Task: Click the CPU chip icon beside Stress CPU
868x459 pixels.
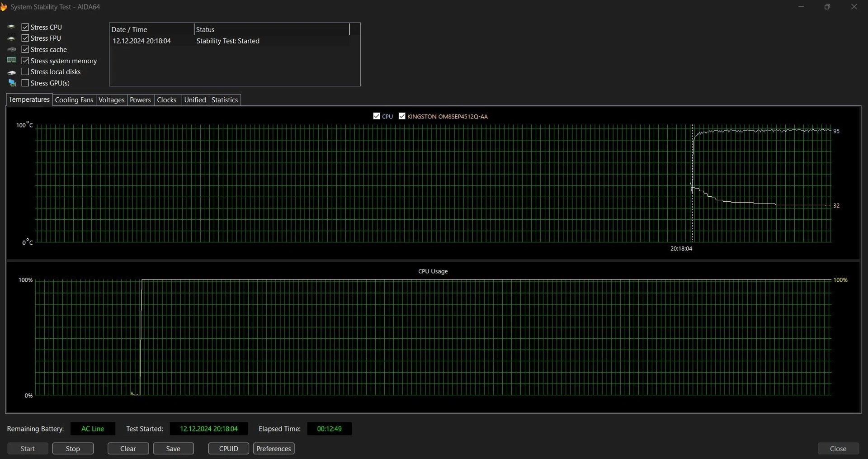Action: click(12, 27)
